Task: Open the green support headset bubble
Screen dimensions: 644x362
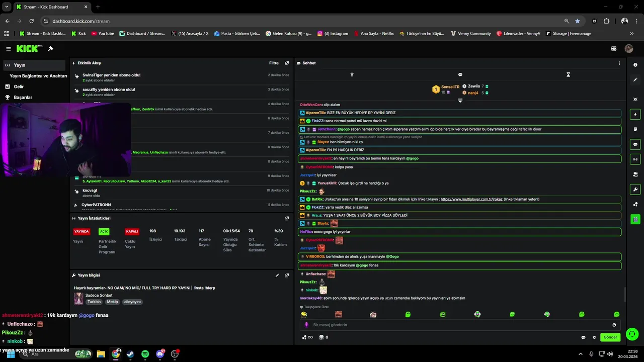Action: point(632,334)
